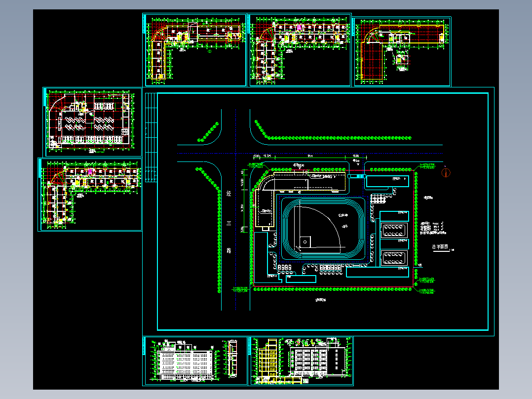Select the first L-shaped floor plan sheet in top row
Viewport: 532px width, 399px height.
[x=194, y=50]
